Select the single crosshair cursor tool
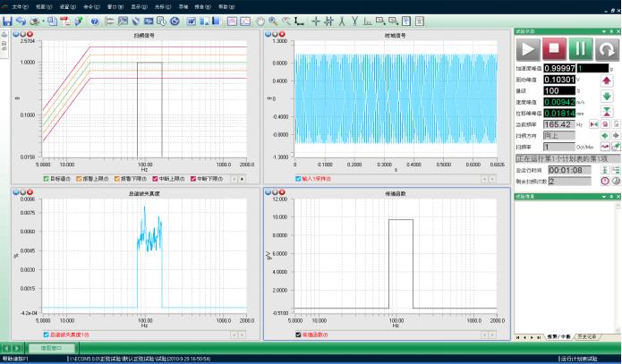Viewport: 622px width, 364px height. coord(315,21)
